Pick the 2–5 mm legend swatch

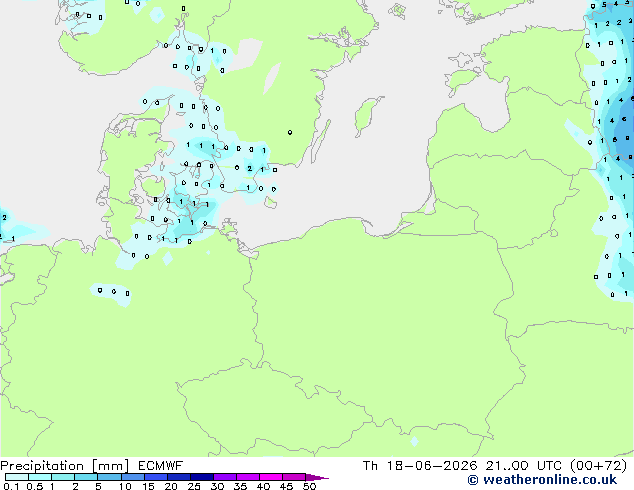[86, 477]
